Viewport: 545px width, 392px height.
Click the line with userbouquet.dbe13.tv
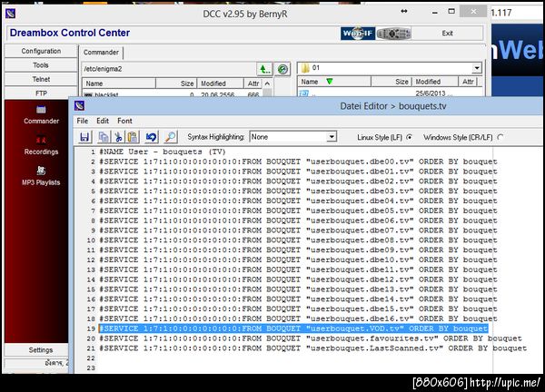tap(298, 289)
